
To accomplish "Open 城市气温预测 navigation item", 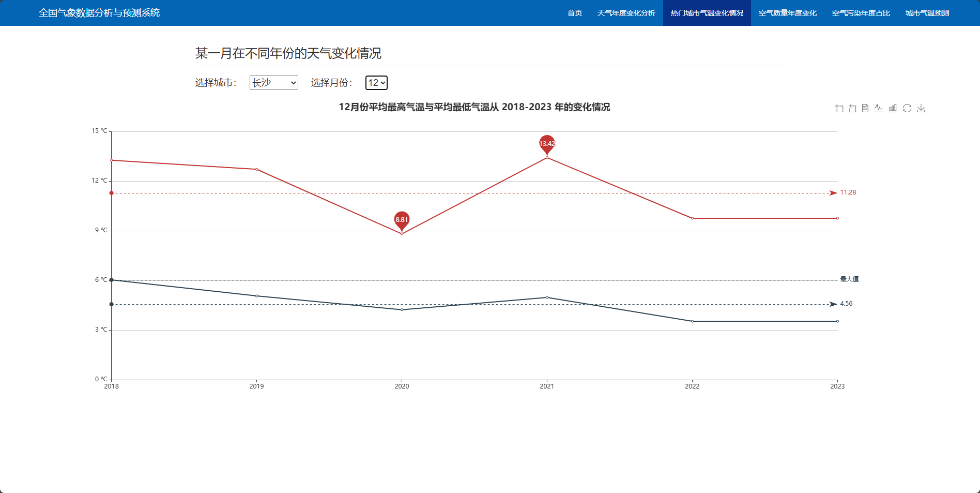I will tap(927, 13).
